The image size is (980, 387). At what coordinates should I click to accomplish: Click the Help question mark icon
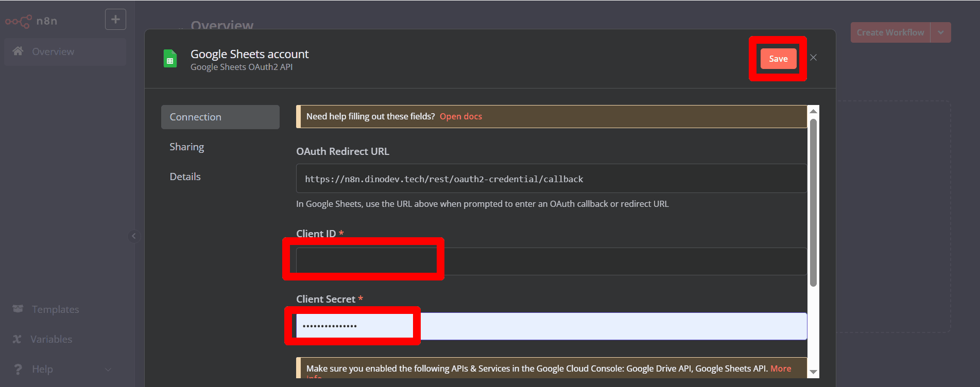(x=18, y=369)
